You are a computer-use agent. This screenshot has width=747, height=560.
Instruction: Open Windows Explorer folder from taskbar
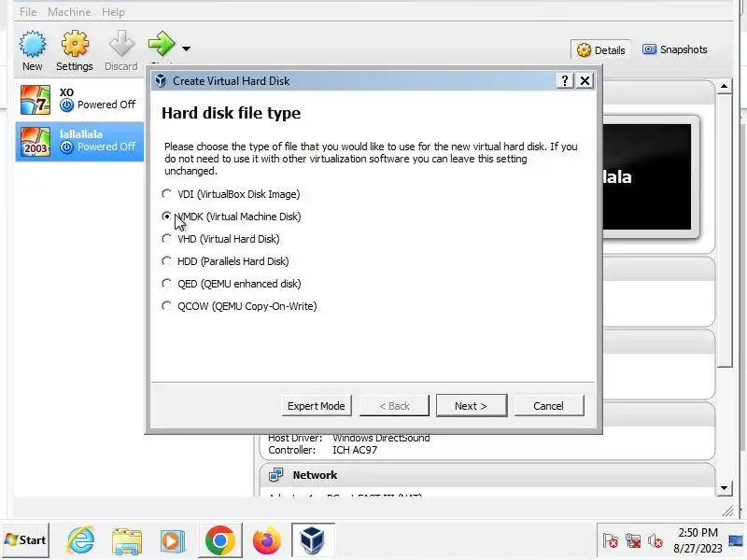(127, 540)
